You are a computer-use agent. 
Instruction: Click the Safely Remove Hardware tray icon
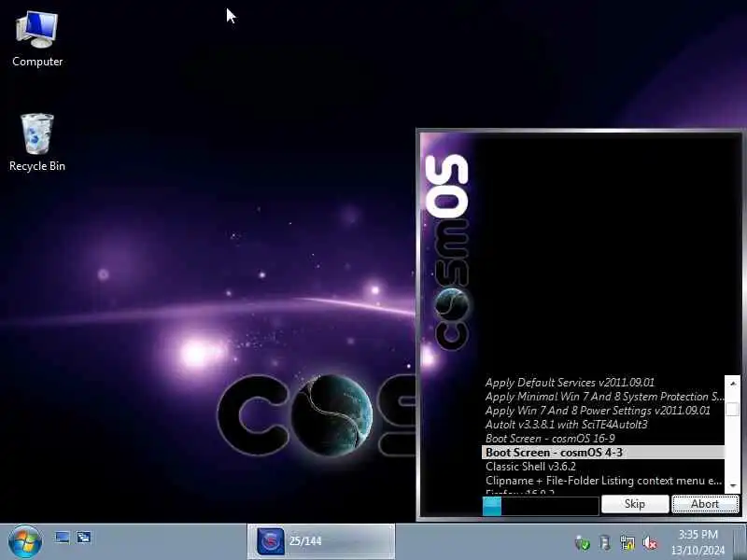point(605,543)
